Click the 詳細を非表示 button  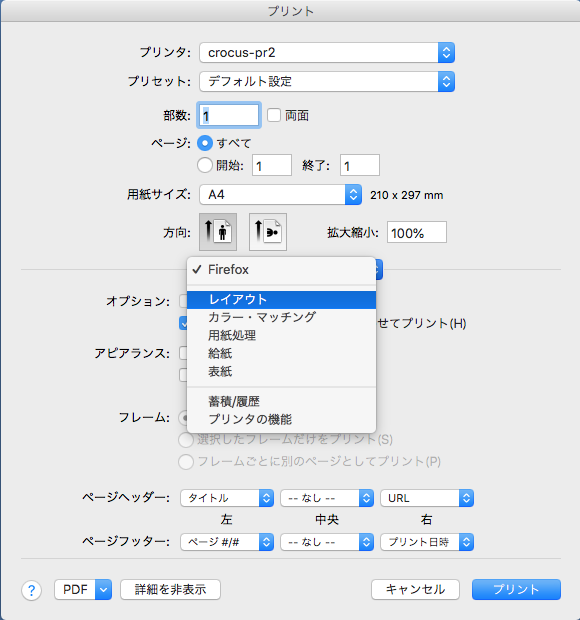(x=170, y=590)
